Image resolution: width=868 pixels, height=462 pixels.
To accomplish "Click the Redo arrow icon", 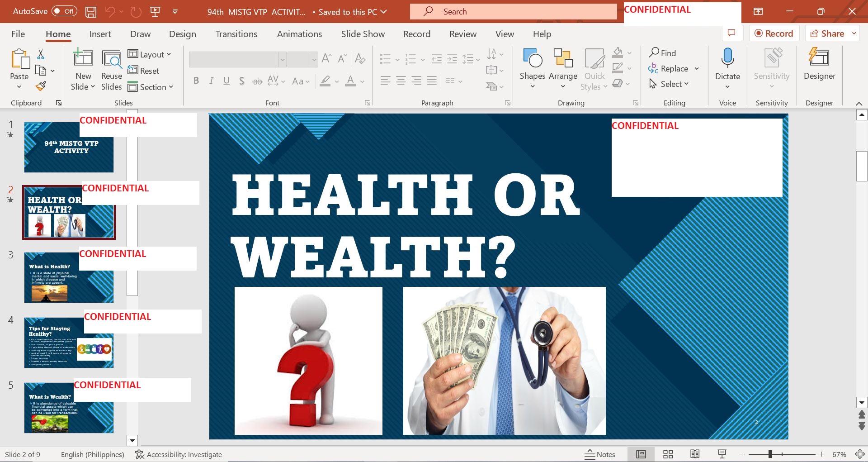I will 136,12.
